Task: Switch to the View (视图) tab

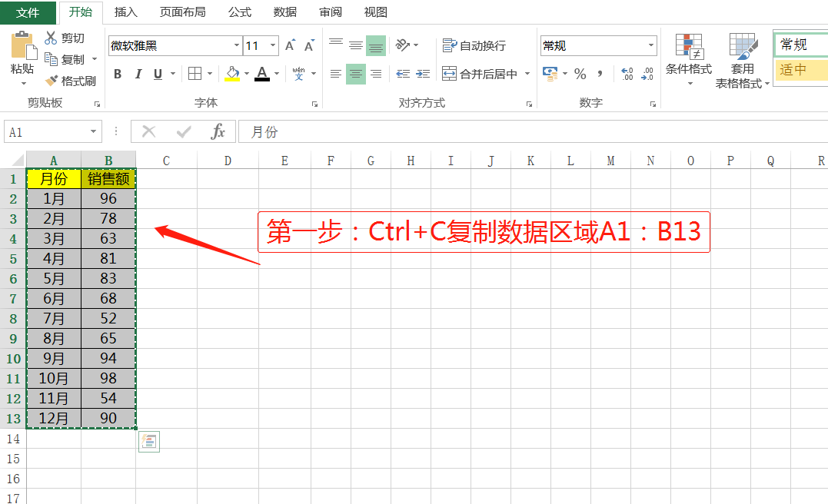Action: (376, 12)
